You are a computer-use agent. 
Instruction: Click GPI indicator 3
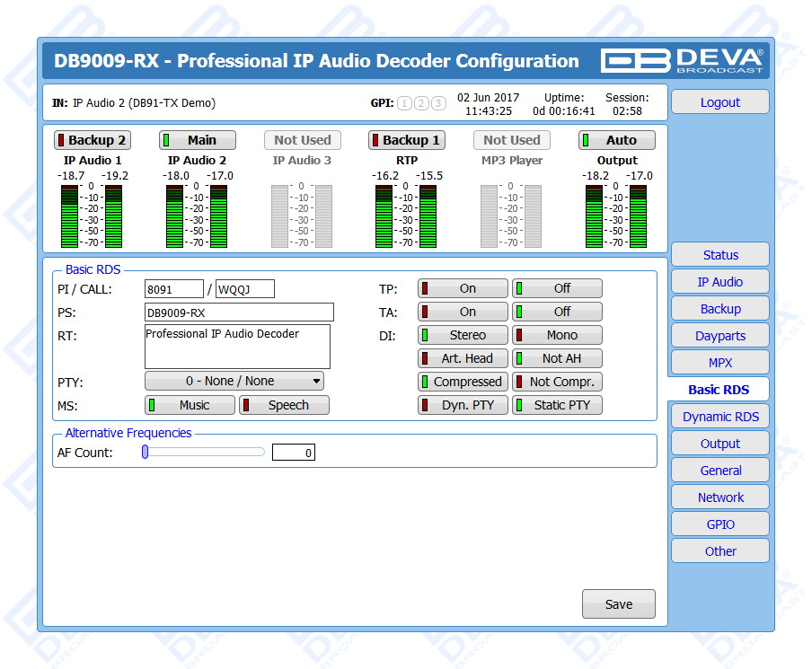click(x=438, y=103)
